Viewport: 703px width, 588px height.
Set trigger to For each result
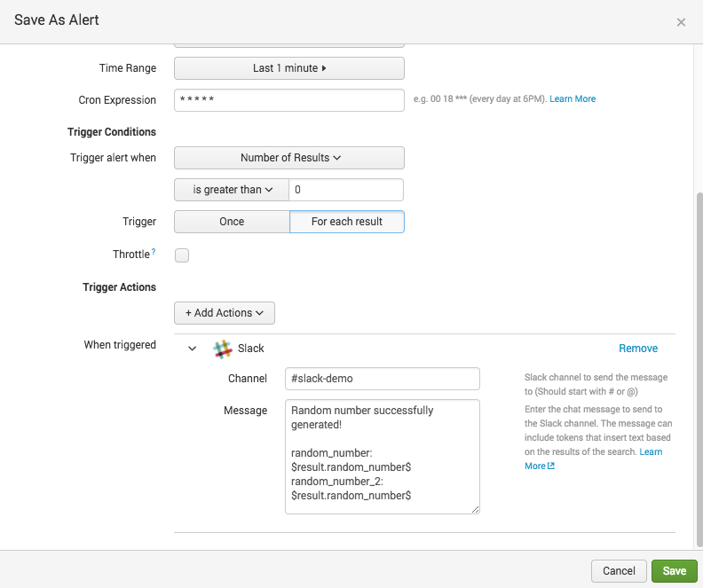(x=347, y=222)
